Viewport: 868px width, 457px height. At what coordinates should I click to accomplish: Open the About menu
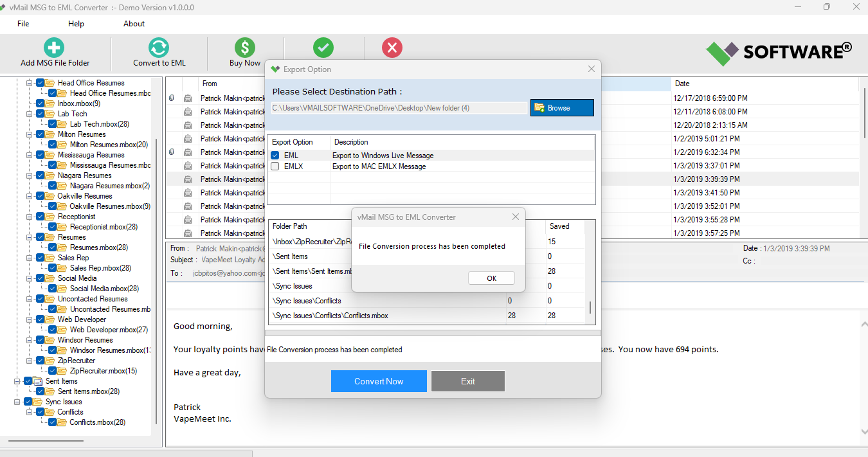[134, 24]
